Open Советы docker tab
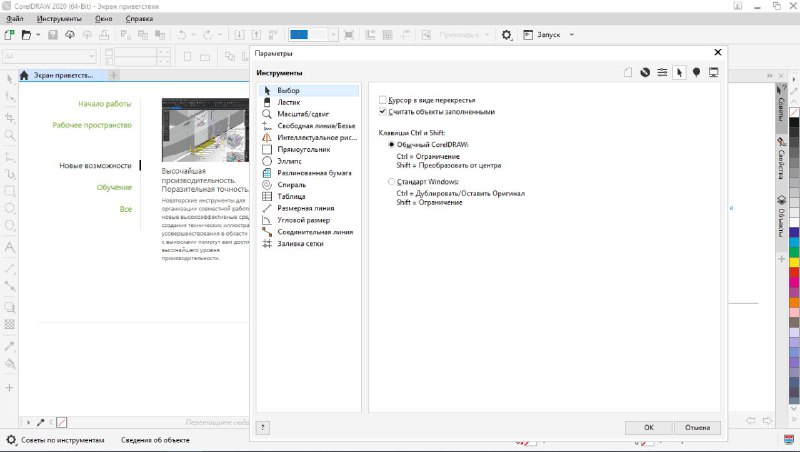800x452 pixels. 781,106
